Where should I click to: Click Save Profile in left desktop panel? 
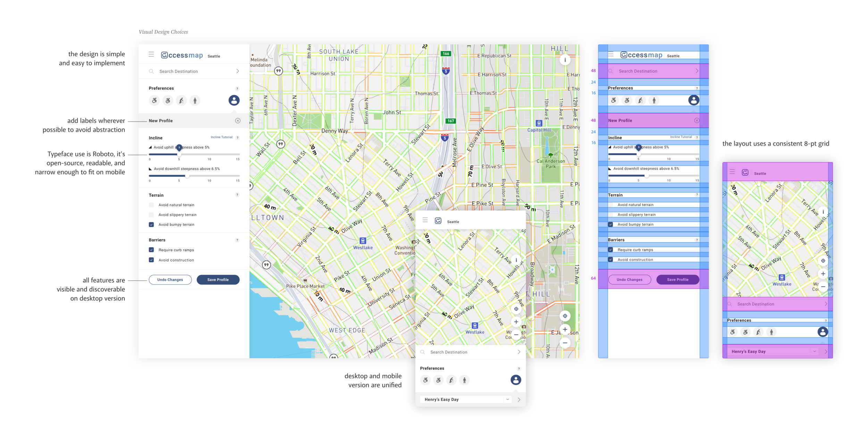coord(218,280)
